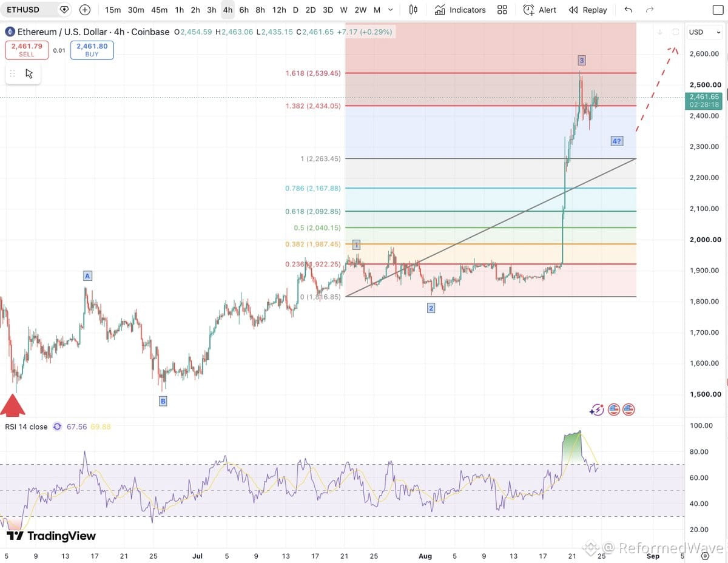The image size is (728, 563).
Task: Select the 3D interval
Action: pos(328,10)
